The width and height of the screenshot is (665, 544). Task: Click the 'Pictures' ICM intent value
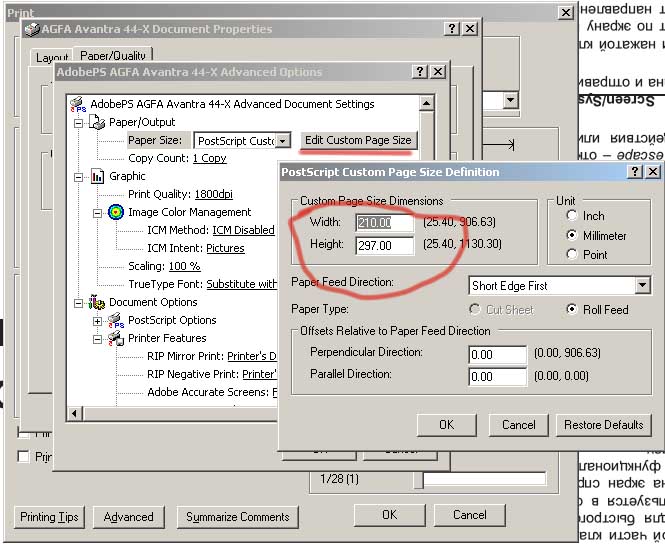pos(225,248)
